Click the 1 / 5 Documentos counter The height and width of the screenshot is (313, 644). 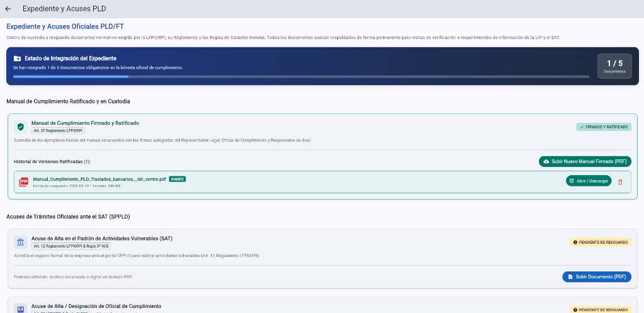[614, 66]
